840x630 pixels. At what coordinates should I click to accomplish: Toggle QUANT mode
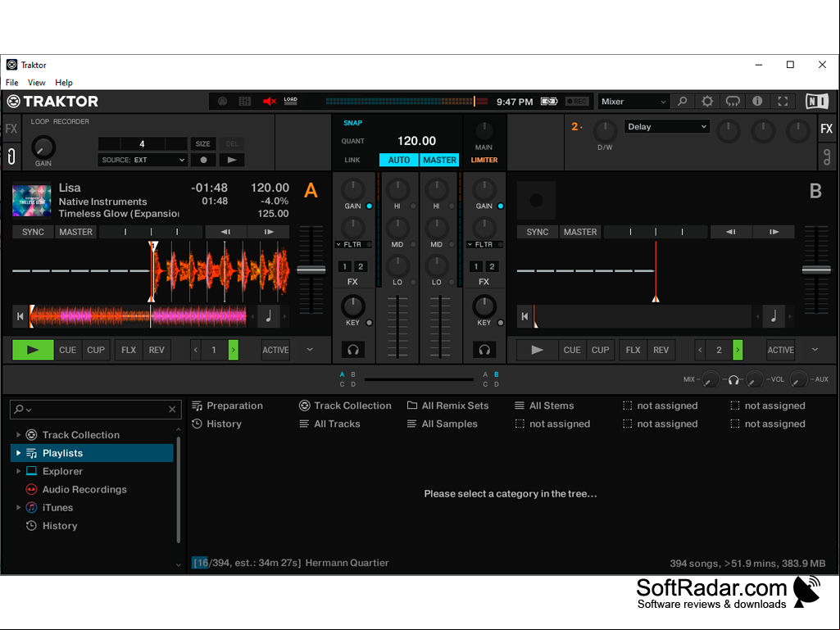pos(352,141)
